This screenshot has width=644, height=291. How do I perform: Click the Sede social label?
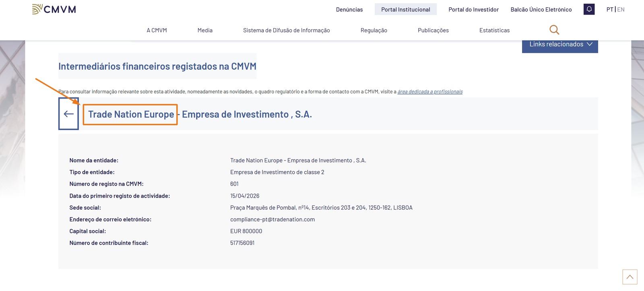pos(85,208)
